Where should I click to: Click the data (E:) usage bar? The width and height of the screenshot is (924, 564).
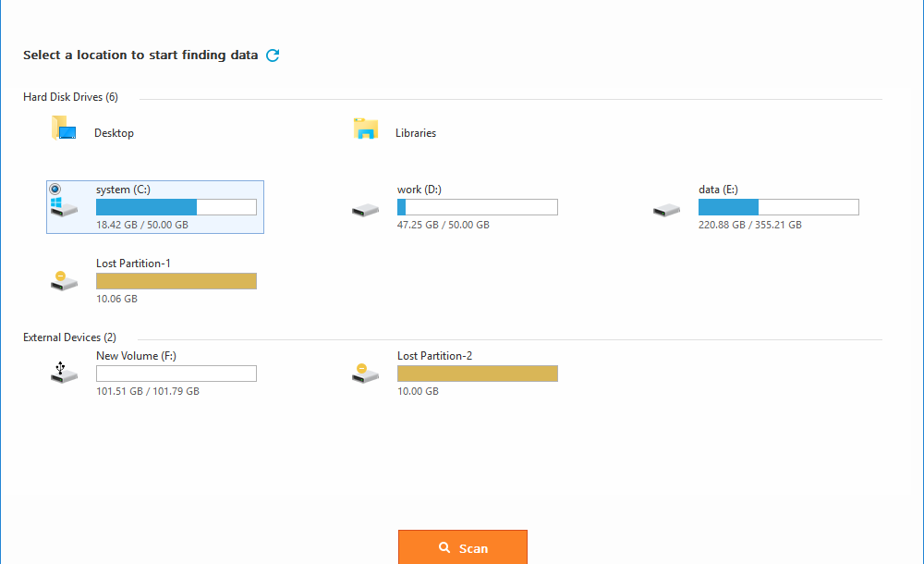pos(778,207)
